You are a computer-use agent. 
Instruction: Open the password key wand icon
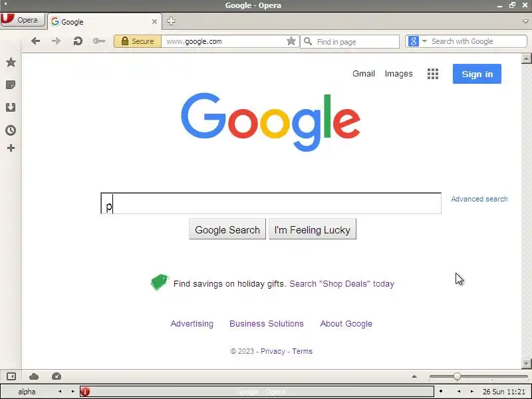coord(99,41)
